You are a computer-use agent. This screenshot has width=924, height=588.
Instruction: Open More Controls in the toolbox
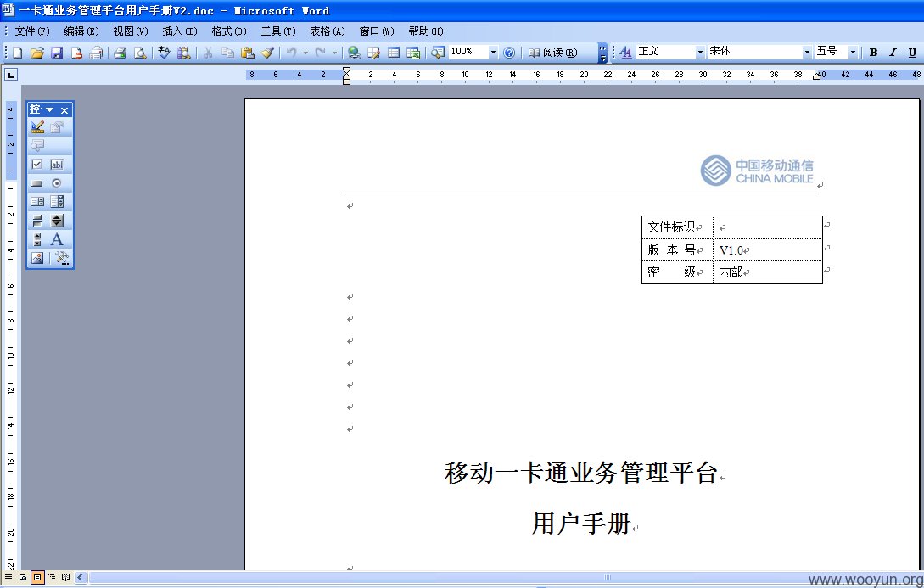pos(61,258)
